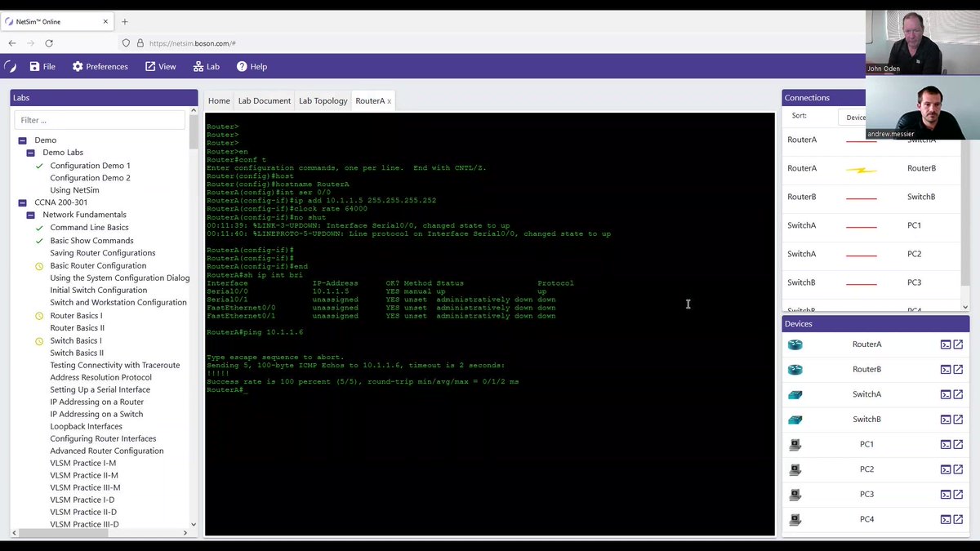Open console for PC2 in Devices
This screenshot has height=551, width=980.
(x=946, y=469)
